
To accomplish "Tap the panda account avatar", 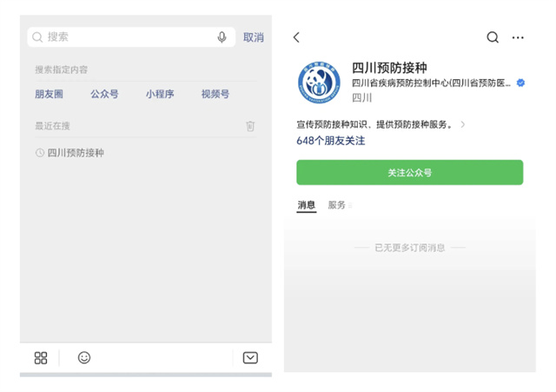I will tap(319, 83).
